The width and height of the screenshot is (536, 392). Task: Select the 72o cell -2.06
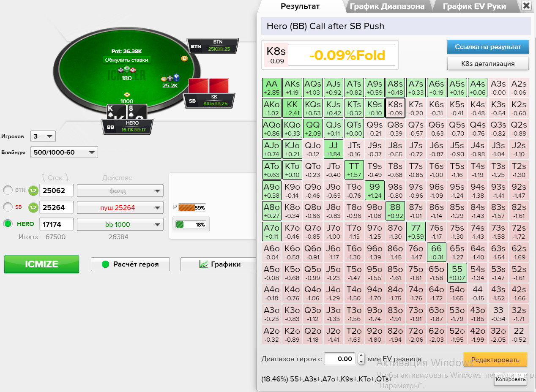coord(416,335)
